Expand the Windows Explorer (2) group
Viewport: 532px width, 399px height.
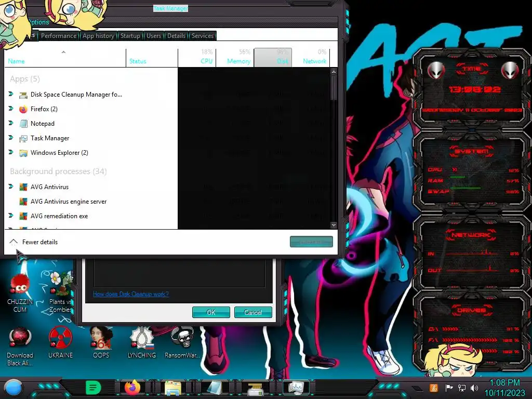pos(11,152)
